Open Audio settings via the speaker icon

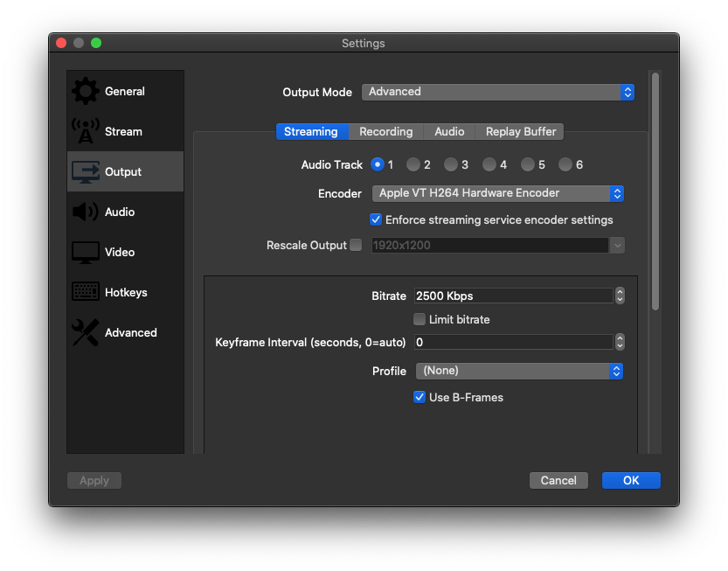pyautogui.click(x=86, y=212)
